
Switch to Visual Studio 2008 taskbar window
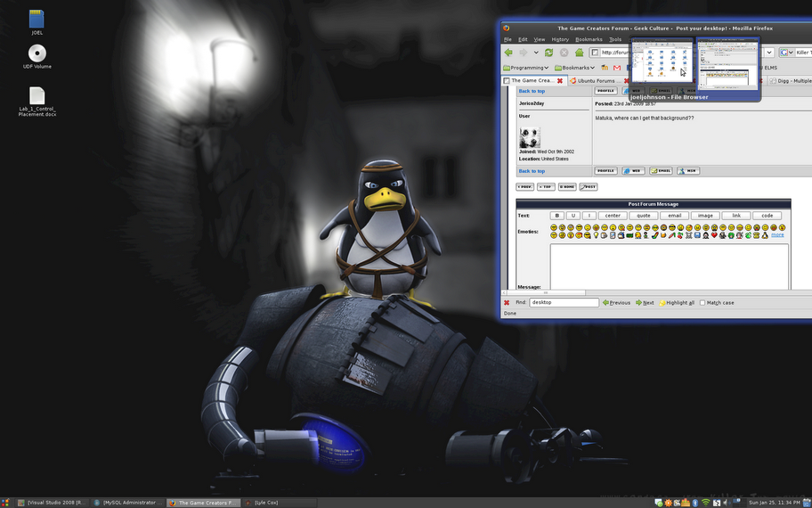point(52,503)
